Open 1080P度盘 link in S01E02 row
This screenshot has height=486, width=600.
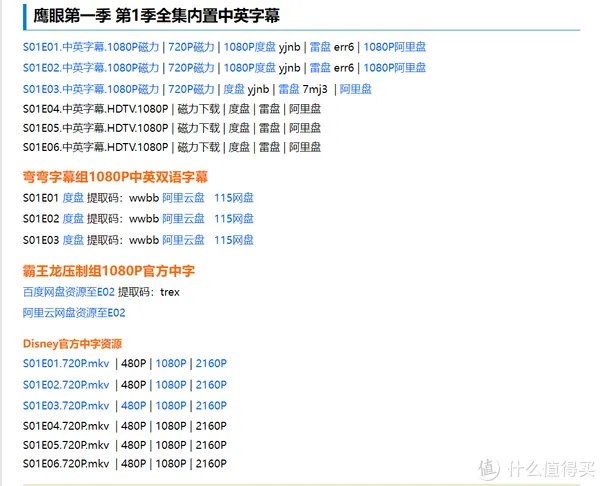click(249, 68)
